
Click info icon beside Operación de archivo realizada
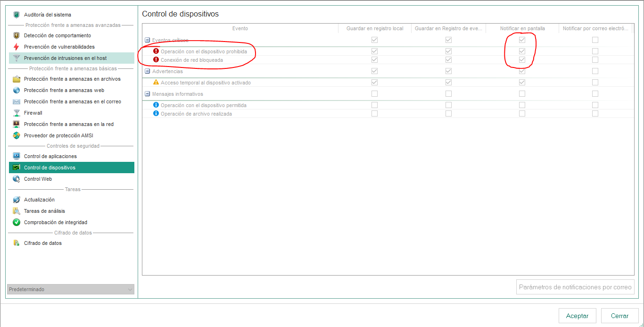[x=156, y=114]
